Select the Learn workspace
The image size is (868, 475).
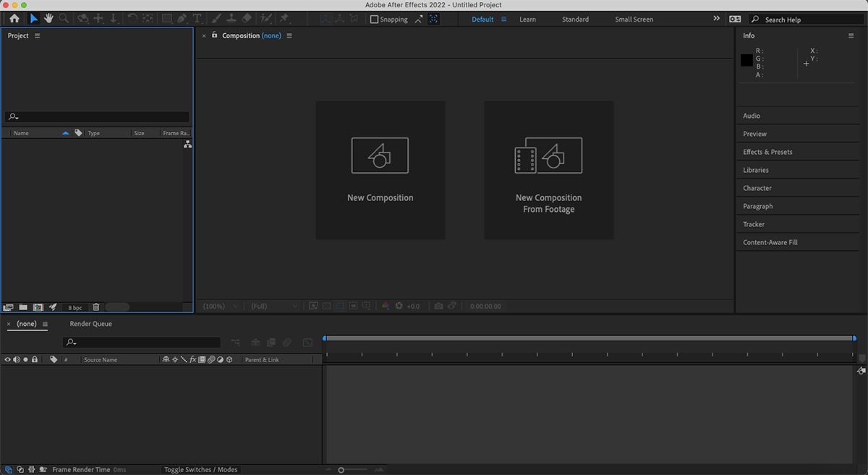tap(527, 19)
